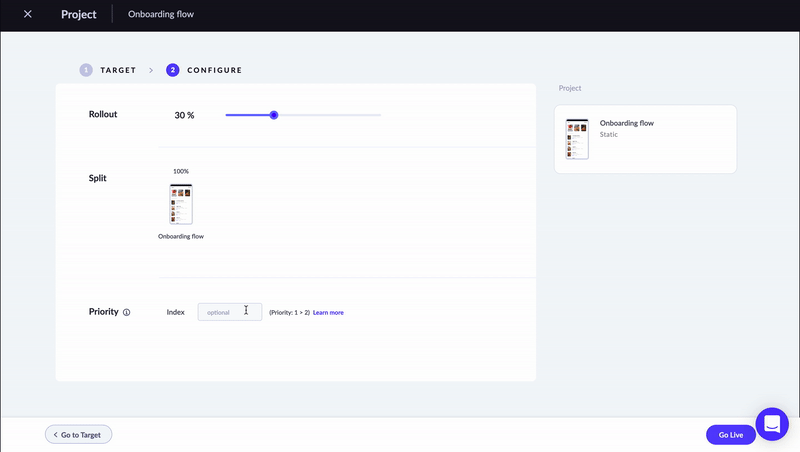Click the Rollout section label
The width and height of the screenshot is (800, 452).
pyautogui.click(x=103, y=114)
